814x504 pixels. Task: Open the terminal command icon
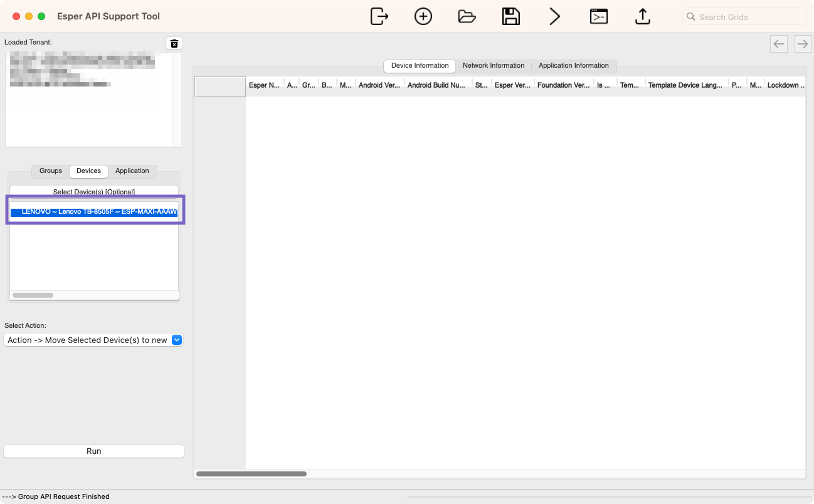pos(599,16)
